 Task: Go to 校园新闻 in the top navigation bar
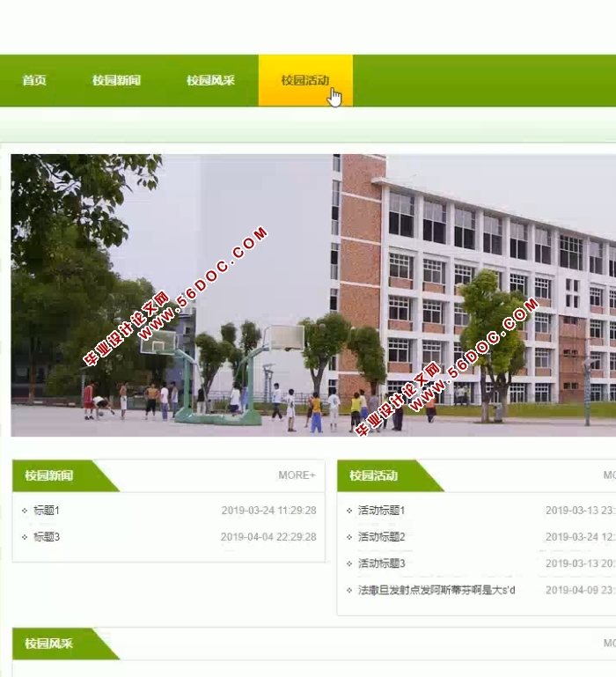(116, 80)
